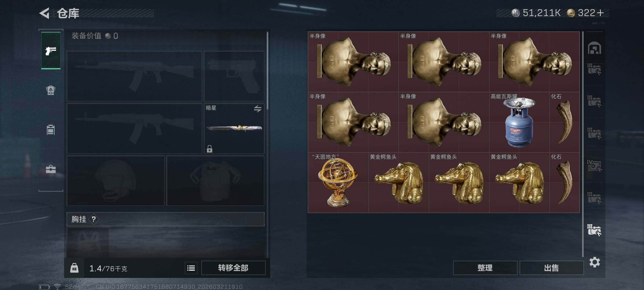Image resolution: width=644 pixels, height=290 pixels.
Task: Click the 转移全部 button
Action: coord(233,268)
